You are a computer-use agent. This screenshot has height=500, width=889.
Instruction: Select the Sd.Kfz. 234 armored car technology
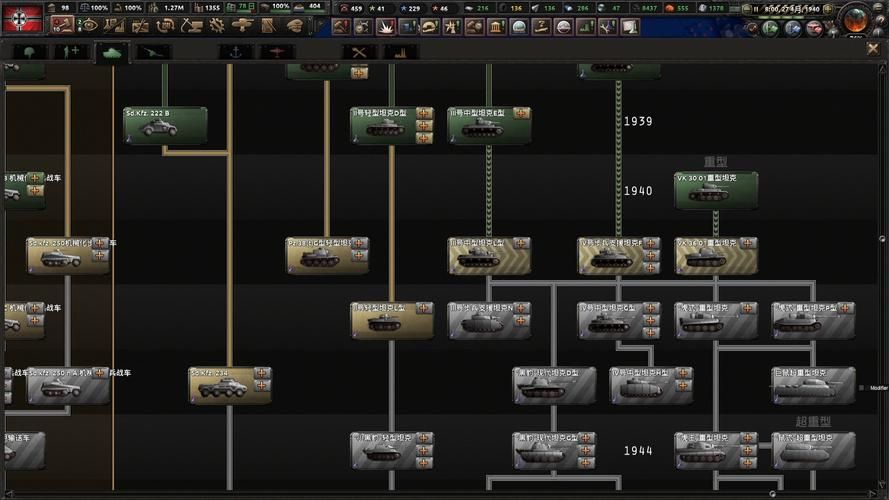(230, 386)
